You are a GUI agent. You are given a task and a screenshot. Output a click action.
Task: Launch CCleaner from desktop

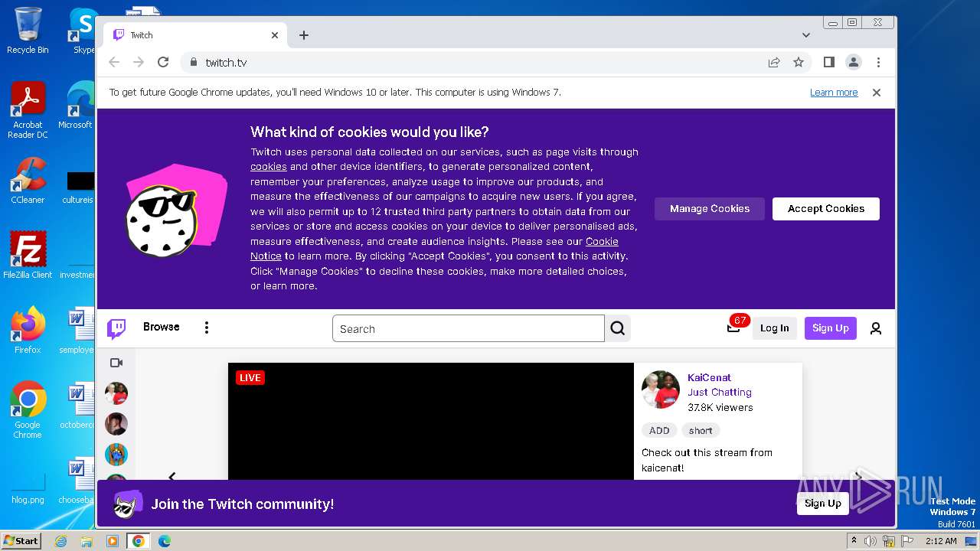coord(28,181)
